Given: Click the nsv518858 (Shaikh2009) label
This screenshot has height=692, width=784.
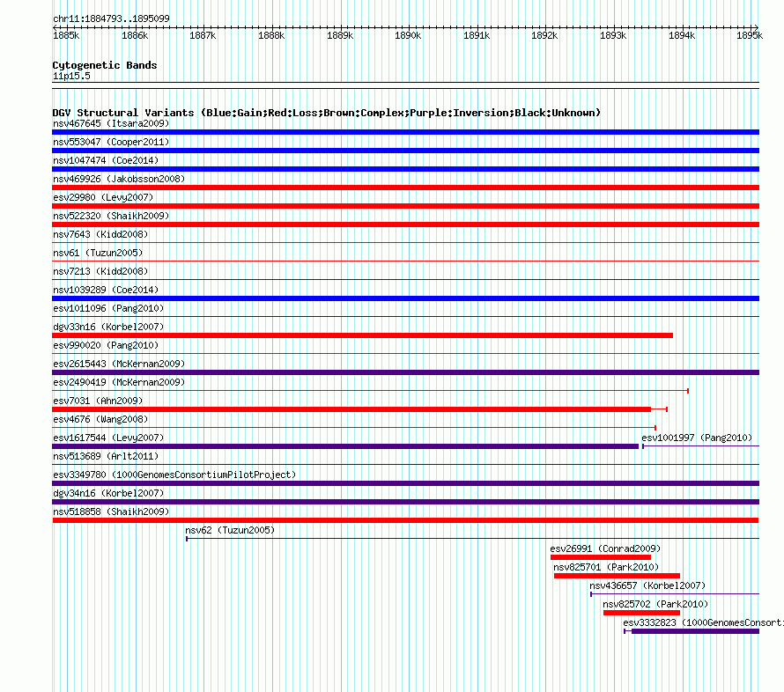Looking at the screenshot, I should click(x=111, y=512).
